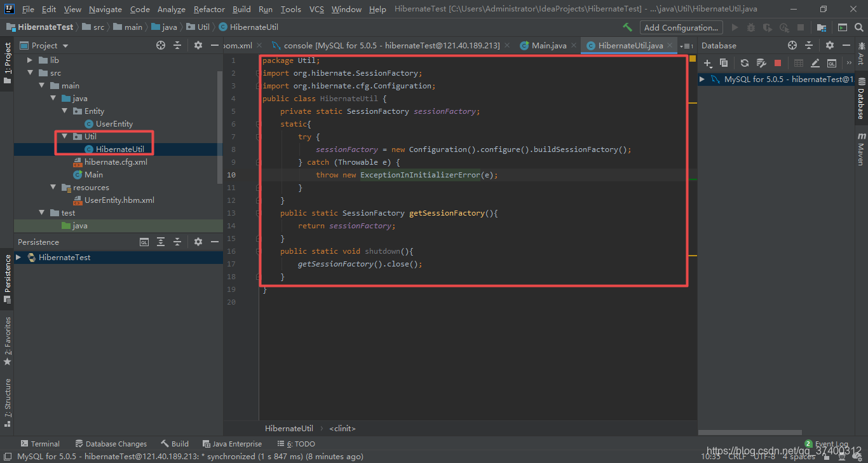Image resolution: width=868 pixels, height=463 pixels.
Task: Open the Persistence panel gear settings
Action: pyautogui.click(x=198, y=242)
